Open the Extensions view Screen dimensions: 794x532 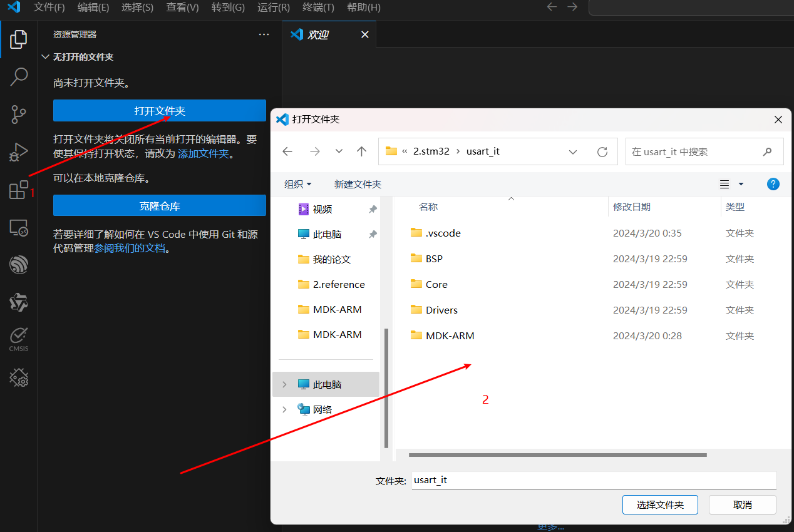(18, 189)
